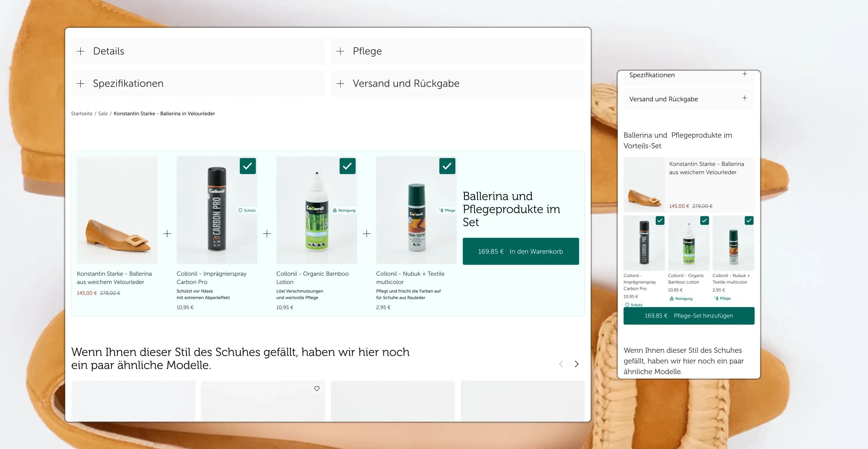Click 'Ballerina und Pflegeprodukte im Set' heading
This screenshot has height=449, width=868.
pyautogui.click(x=511, y=209)
